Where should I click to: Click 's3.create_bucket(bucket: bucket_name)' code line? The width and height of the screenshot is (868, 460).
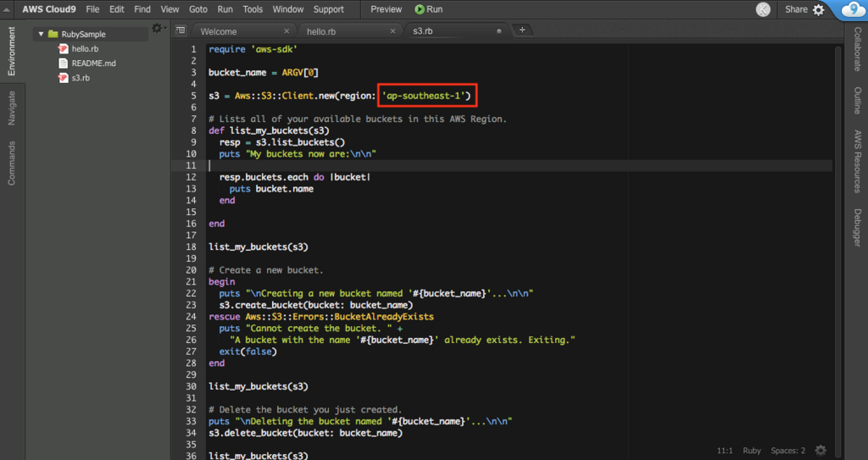(x=316, y=305)
